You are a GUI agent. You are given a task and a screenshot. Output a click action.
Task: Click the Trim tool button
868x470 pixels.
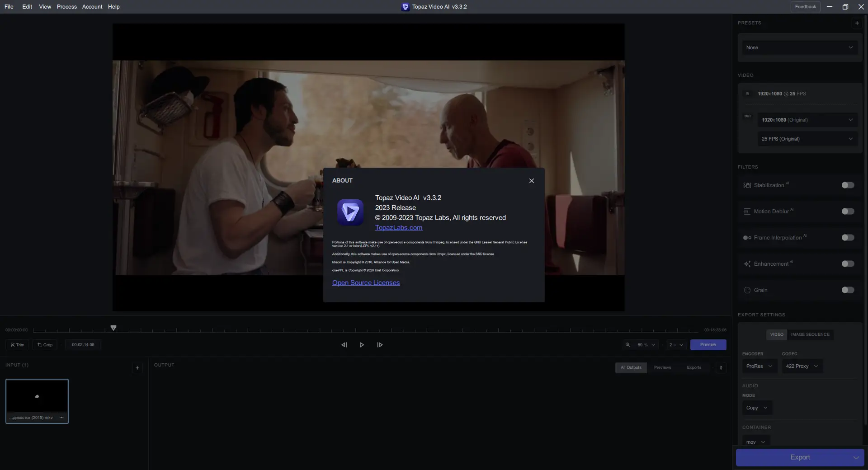[x=17, y=345]
